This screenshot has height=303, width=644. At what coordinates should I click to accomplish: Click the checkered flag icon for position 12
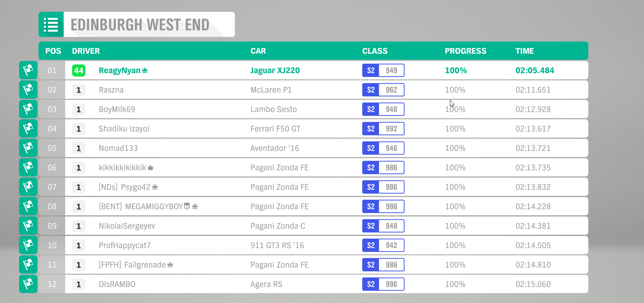(x=28, y=284)
